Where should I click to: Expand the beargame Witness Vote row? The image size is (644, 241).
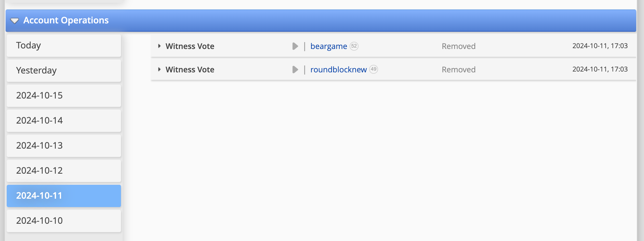click(159, 46)
